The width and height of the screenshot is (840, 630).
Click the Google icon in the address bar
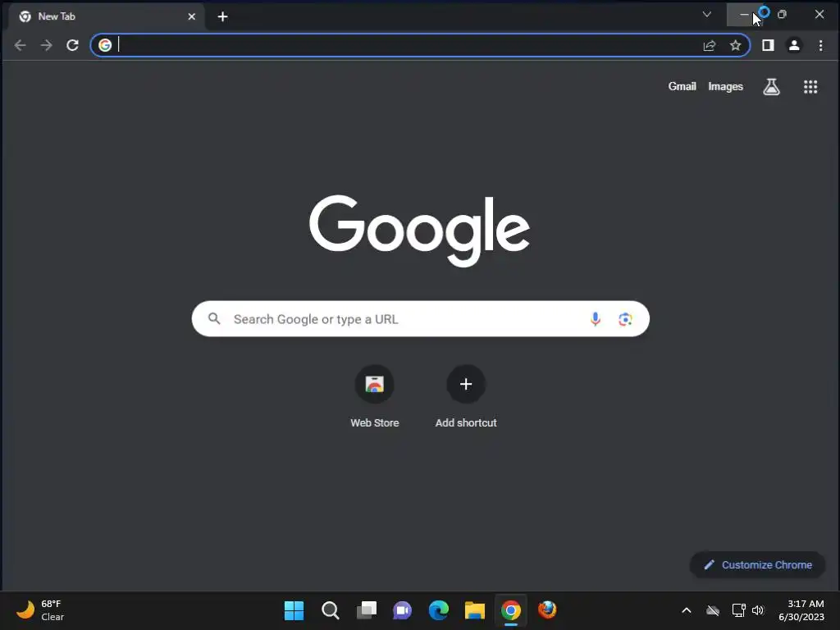pos(105,46)
